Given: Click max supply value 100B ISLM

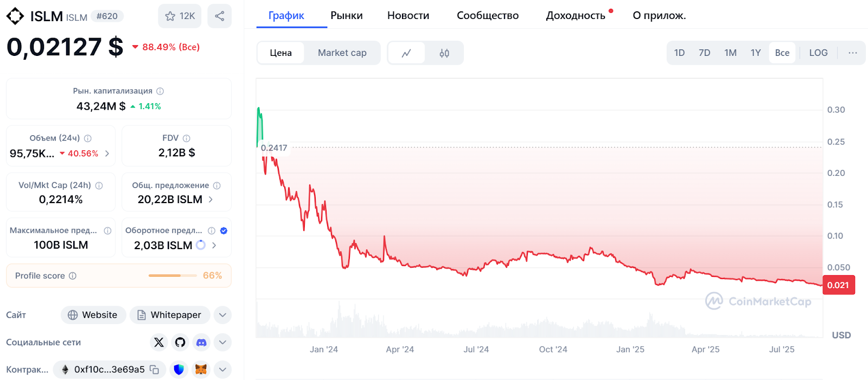Looking at the screenshot, I should click(x=61, y=245).
